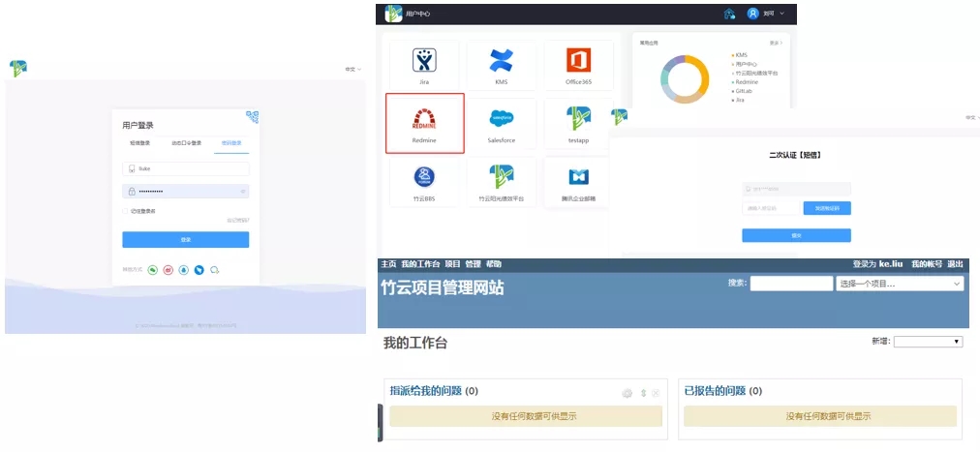Open 我的工作台 in Redmine menu
This screenshot has height=452, width=980.
coord(420,264)
